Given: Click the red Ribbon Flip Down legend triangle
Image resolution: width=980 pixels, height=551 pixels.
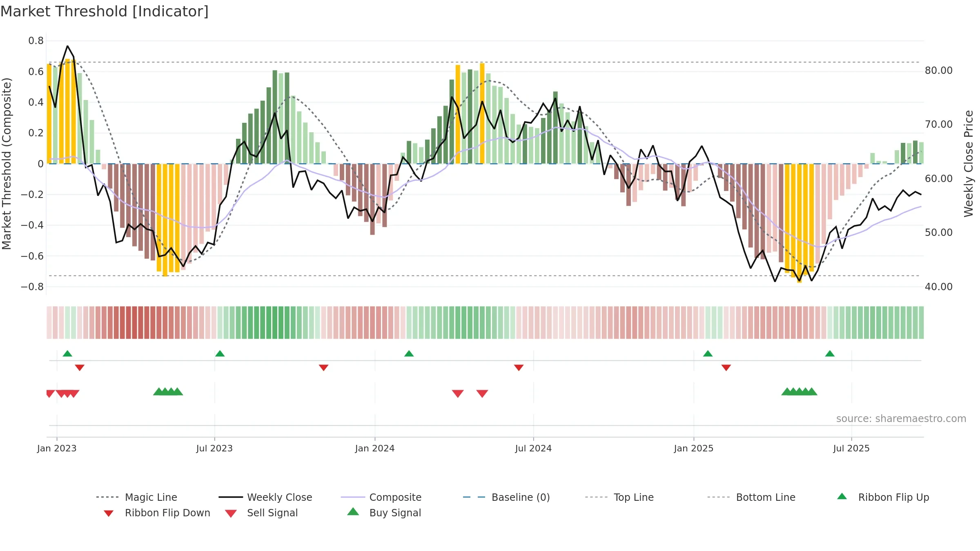Looking at the screenshot, I should click(109, 513).
